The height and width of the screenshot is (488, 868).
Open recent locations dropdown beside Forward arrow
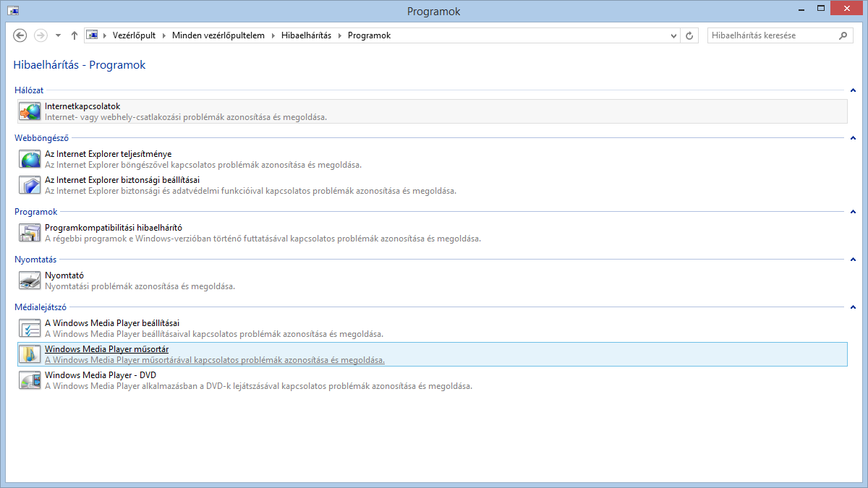point(58,35)
